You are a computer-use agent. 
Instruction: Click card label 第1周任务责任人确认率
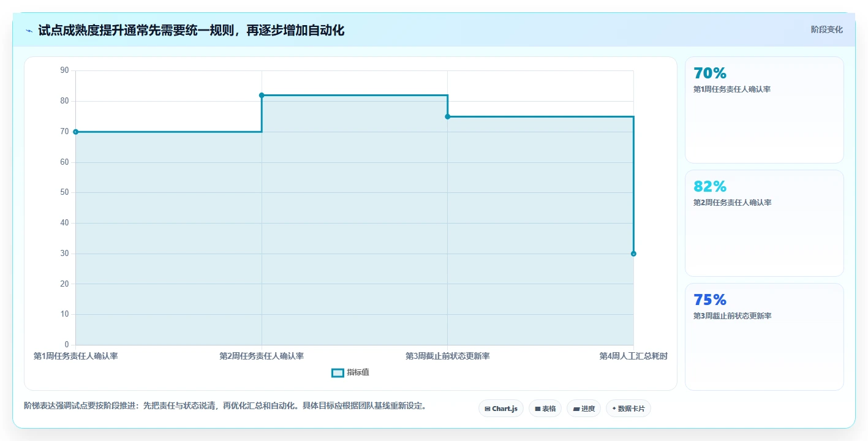pyautogui.click(x=732, y=89)
